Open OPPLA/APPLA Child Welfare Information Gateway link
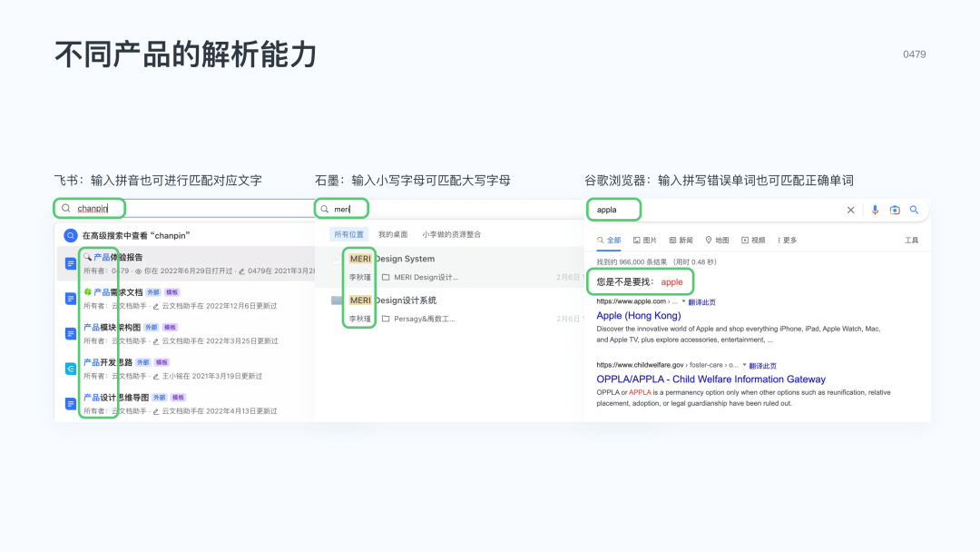The image size is (980, 552). 710,379
